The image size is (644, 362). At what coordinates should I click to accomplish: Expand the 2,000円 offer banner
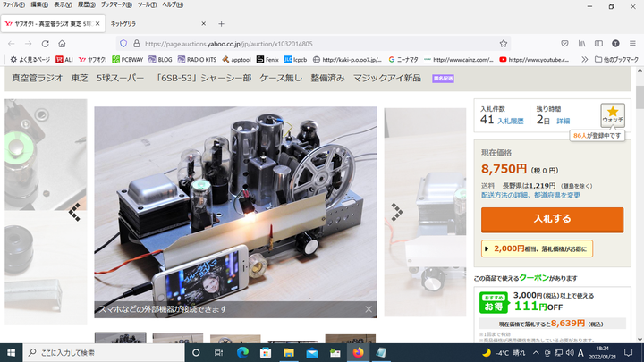pos(537,248)
